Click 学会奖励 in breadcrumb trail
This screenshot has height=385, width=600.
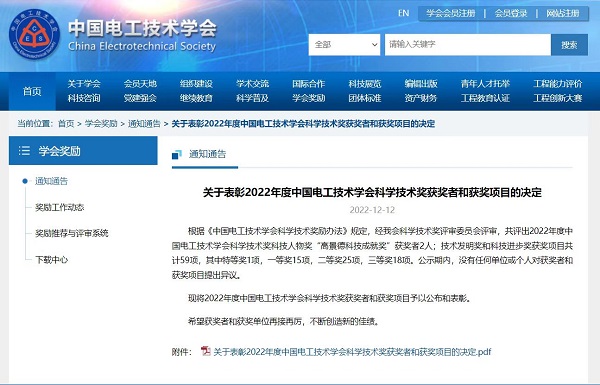(101, 124)
